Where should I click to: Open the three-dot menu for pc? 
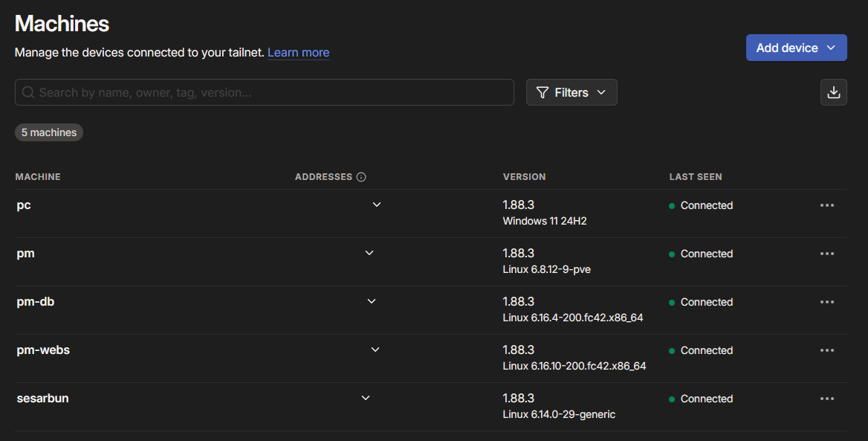click(826, 205)
